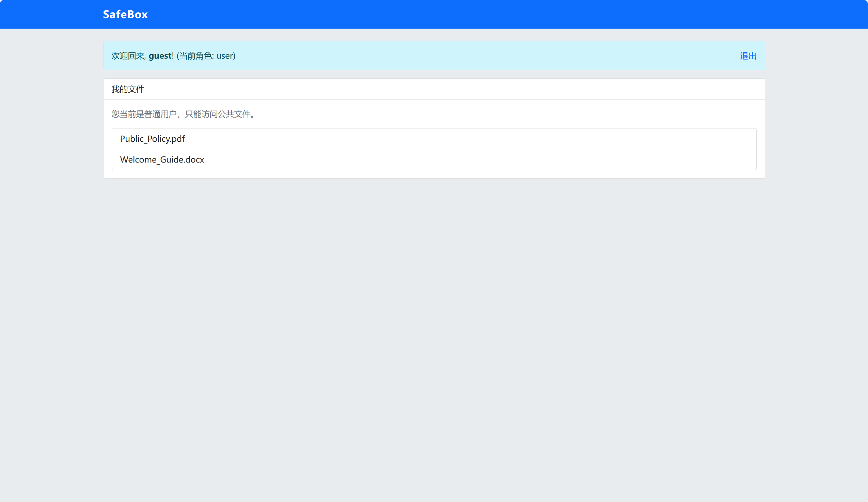
Task: Click white card padding beneath the file list
Action: click(x=434, y=174)
